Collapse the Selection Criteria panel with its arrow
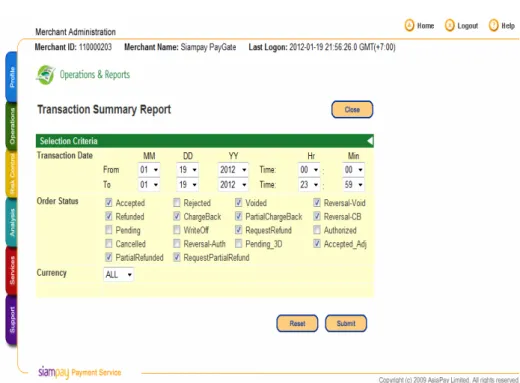 click(370, 141)
